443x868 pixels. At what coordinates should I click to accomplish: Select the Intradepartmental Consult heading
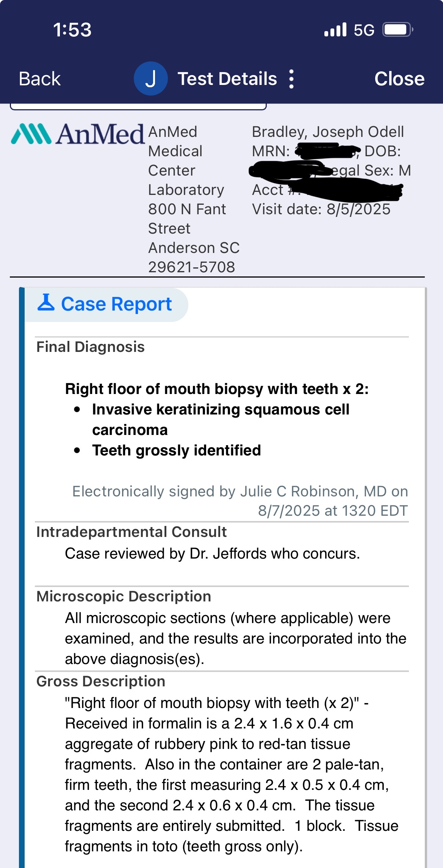coord(131,532)
